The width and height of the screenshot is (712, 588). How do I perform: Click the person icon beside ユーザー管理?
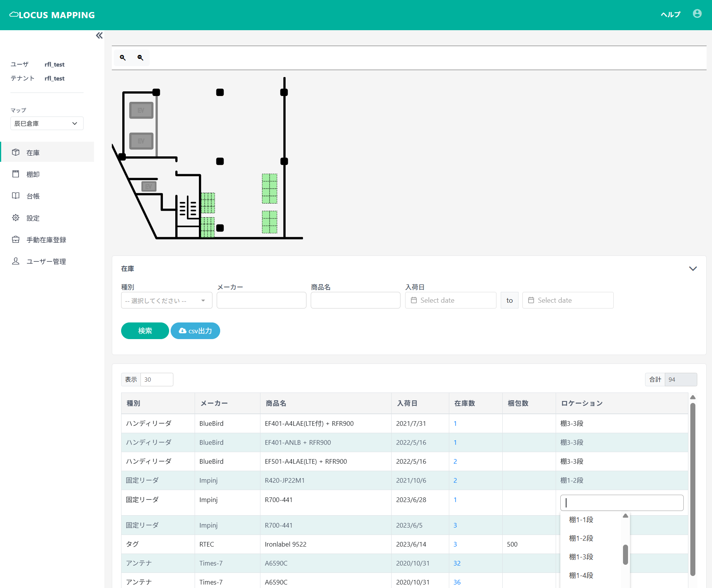click(15, 261)
